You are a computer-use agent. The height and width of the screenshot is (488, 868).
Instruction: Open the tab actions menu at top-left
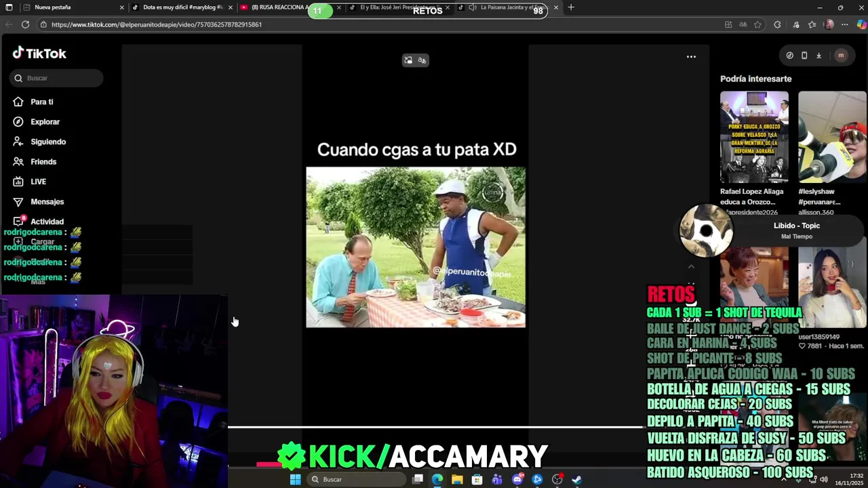click(9, 7)
